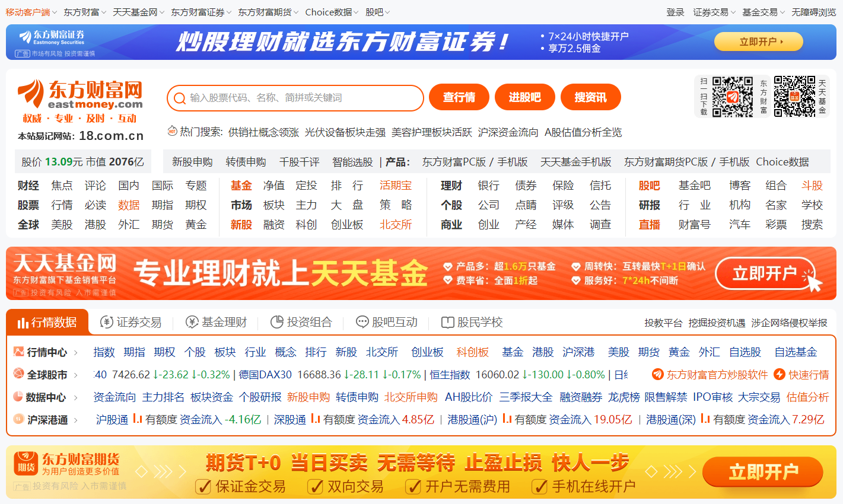Switch to the 股民学校 tab
The width and height of the screenshot is (843, 504).
[472, 322]
